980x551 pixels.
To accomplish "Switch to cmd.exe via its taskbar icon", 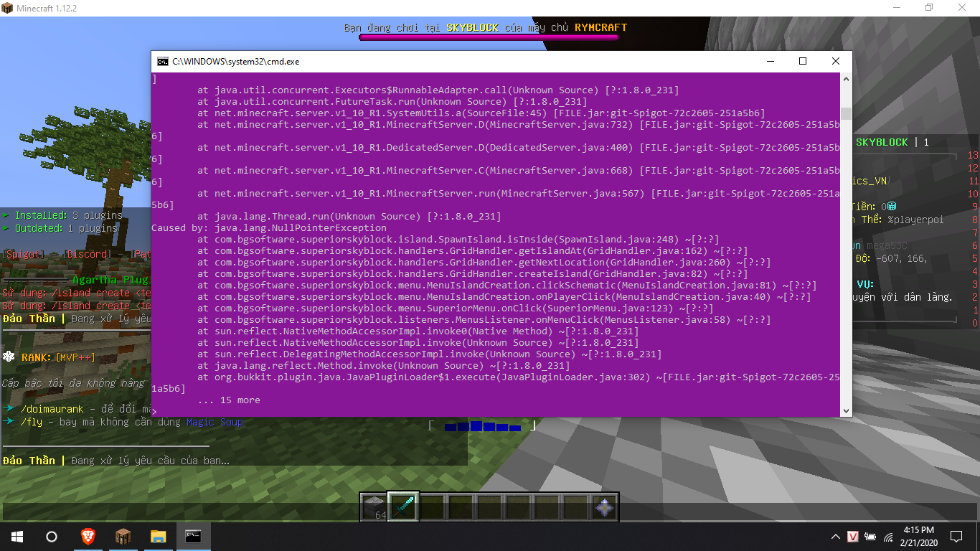I will [193, 536].
